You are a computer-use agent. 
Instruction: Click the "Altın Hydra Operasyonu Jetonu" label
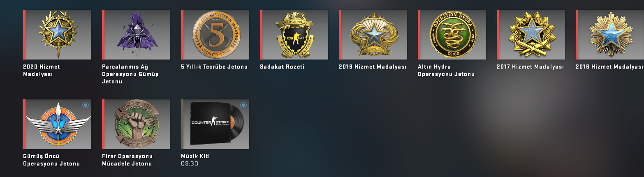446,70
